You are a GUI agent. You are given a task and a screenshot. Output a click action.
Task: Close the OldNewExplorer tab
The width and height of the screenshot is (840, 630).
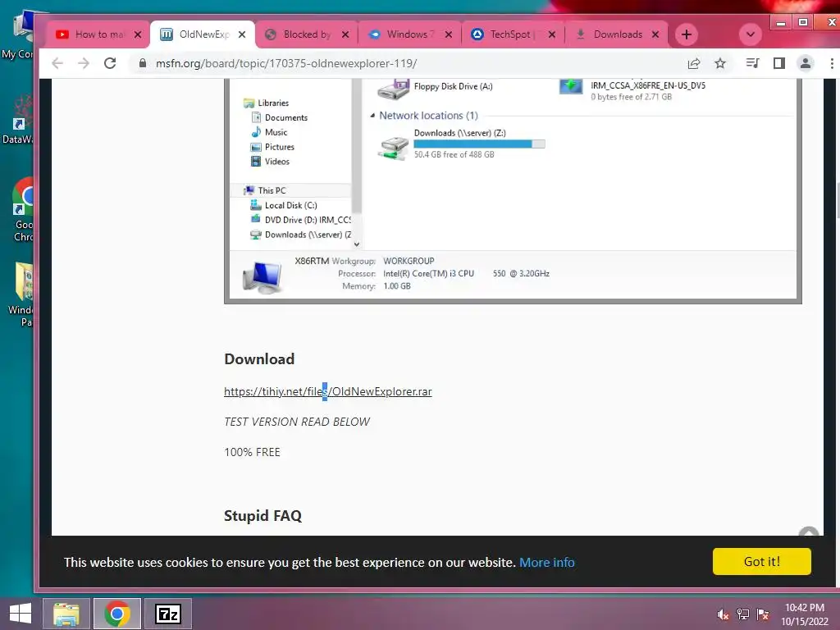coord(242,34)
